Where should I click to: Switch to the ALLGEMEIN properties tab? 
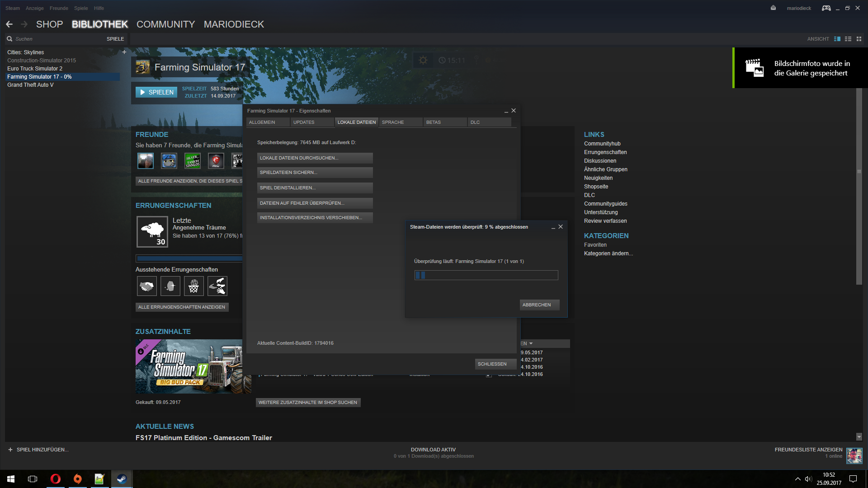click(x=268, y=122)
